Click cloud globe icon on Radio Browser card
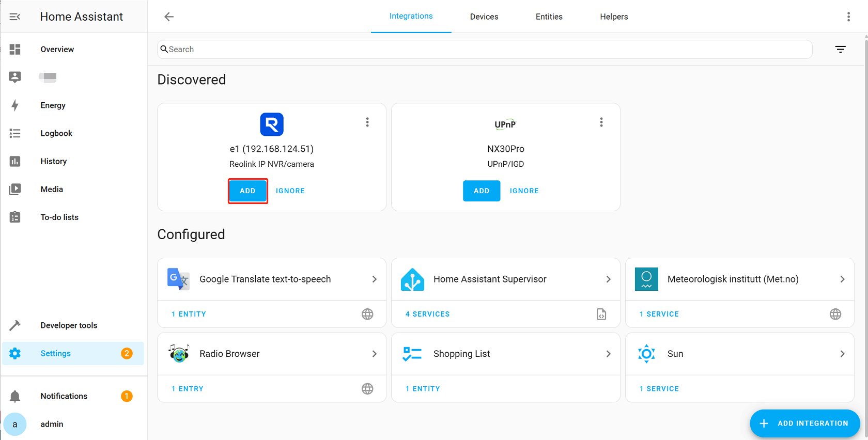The height and width of the screenshot is (440, 868). click(x=367, y=389)
